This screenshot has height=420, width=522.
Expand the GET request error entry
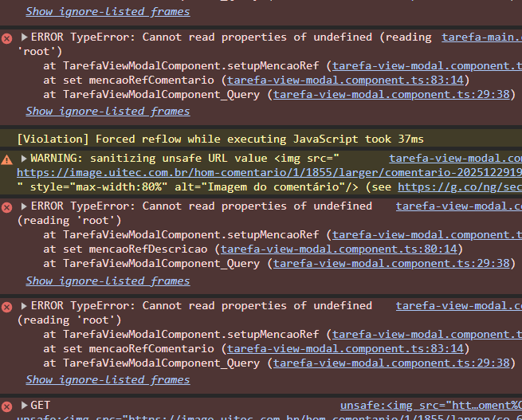pos(24,406)
